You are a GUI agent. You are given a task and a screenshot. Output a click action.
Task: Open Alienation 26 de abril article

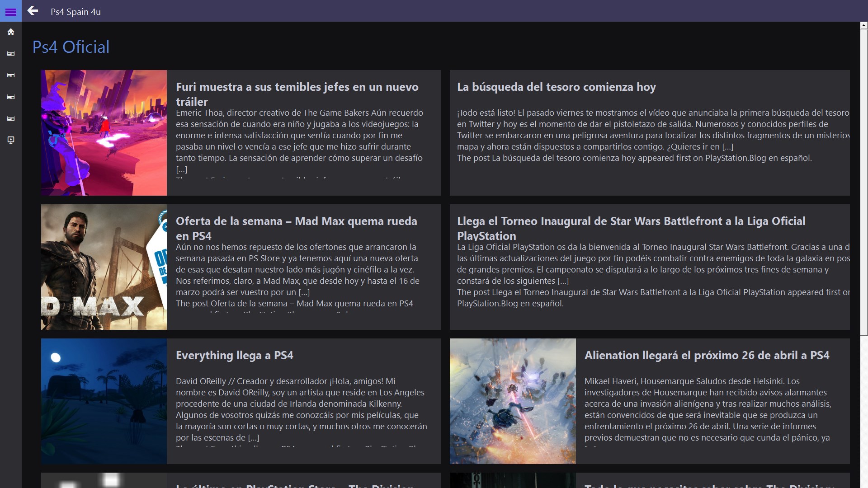(707, 355)
